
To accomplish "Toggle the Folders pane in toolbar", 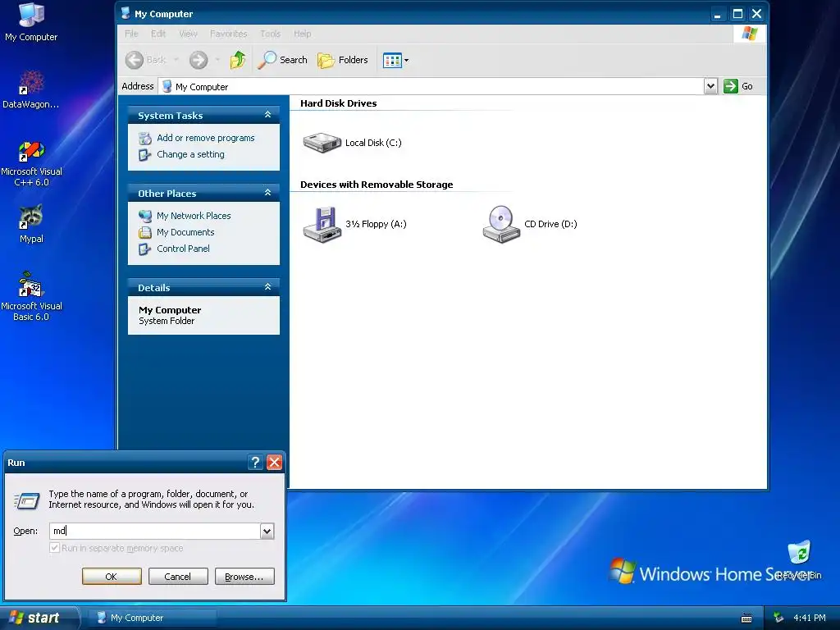I will pyautogui.click(x=343, y=60).
